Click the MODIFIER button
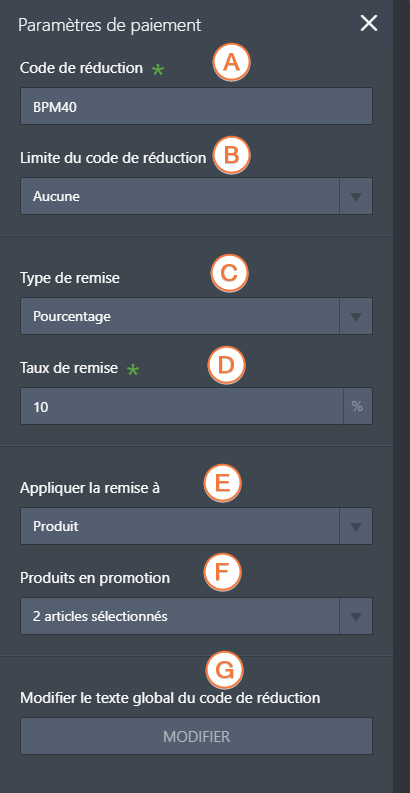The height and width of the screenshot is (793, 410). point(197,736)
